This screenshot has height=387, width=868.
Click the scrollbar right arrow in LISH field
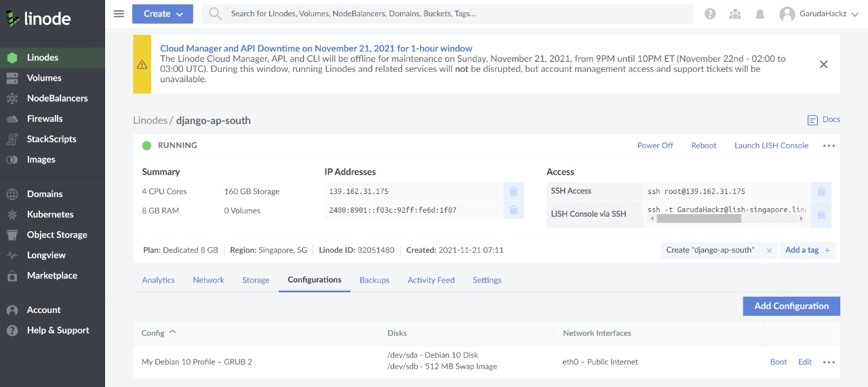point(802,219)
